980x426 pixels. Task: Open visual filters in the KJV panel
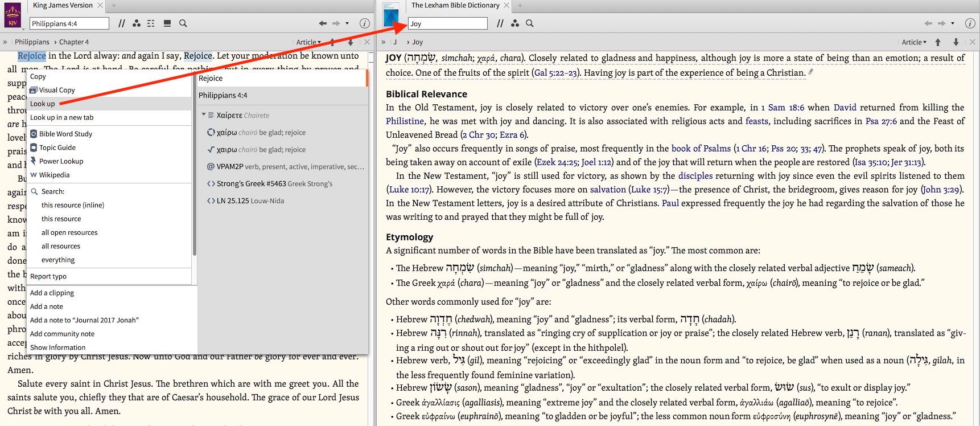coord(137,23)
